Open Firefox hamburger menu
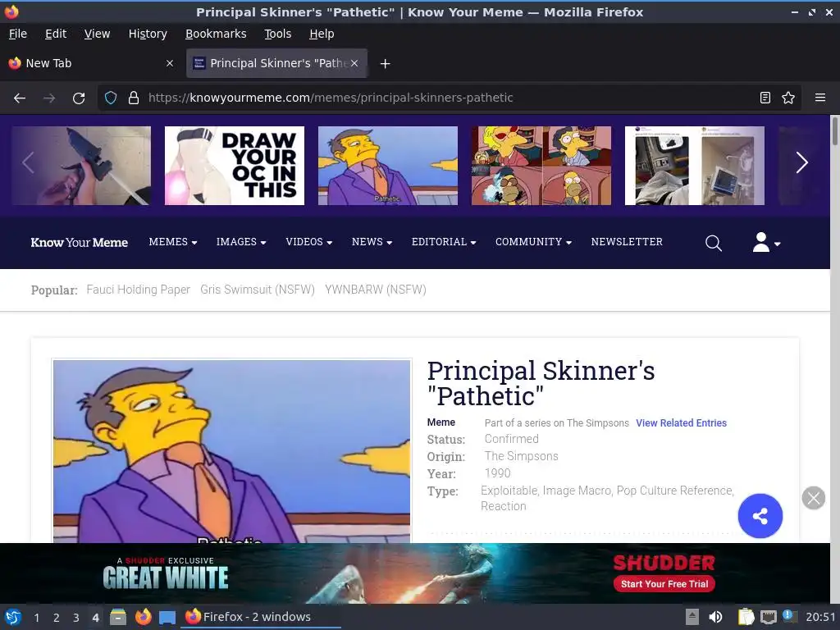Screen dimensions: 840x630 tap(819, 98)
